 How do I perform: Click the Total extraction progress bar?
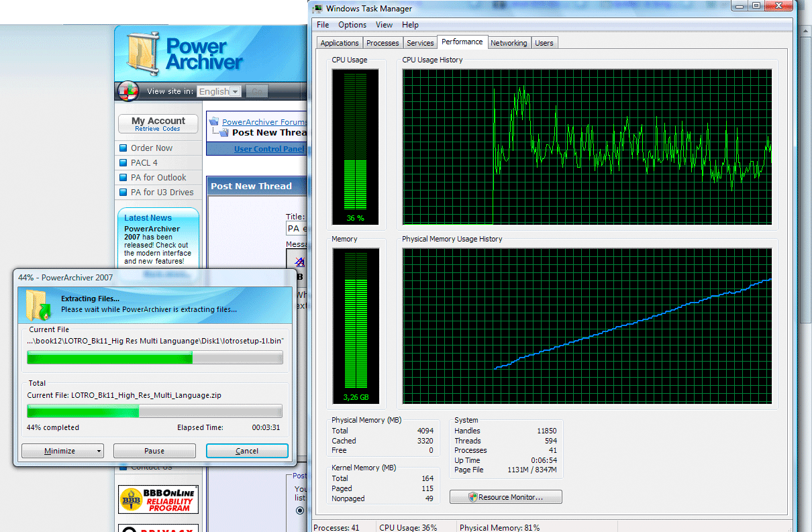(x=154, y=411)
